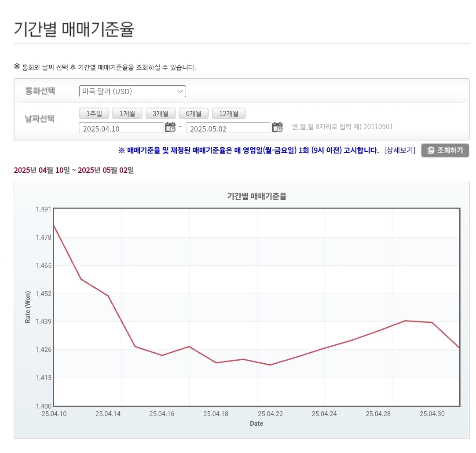Click the instruction note starting with 통화와 날짜
Viewport: 476px width, 453px height.
105,67
